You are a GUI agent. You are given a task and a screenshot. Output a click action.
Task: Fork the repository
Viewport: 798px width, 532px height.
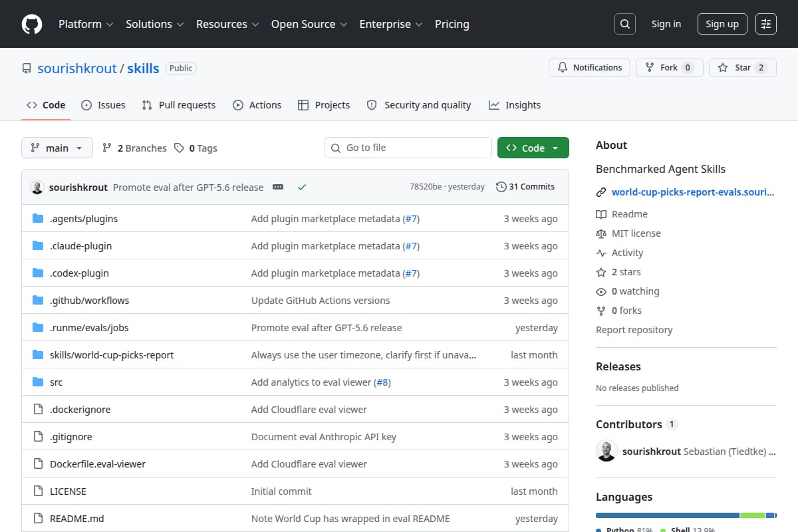point(670,68)
